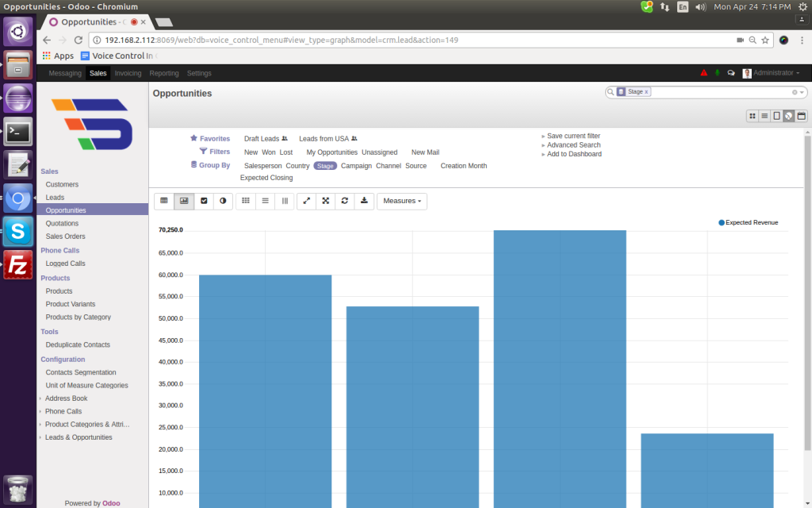The image size is (812, 508).
Task: Expand the Advanced Search section
Action: point(573,145)
